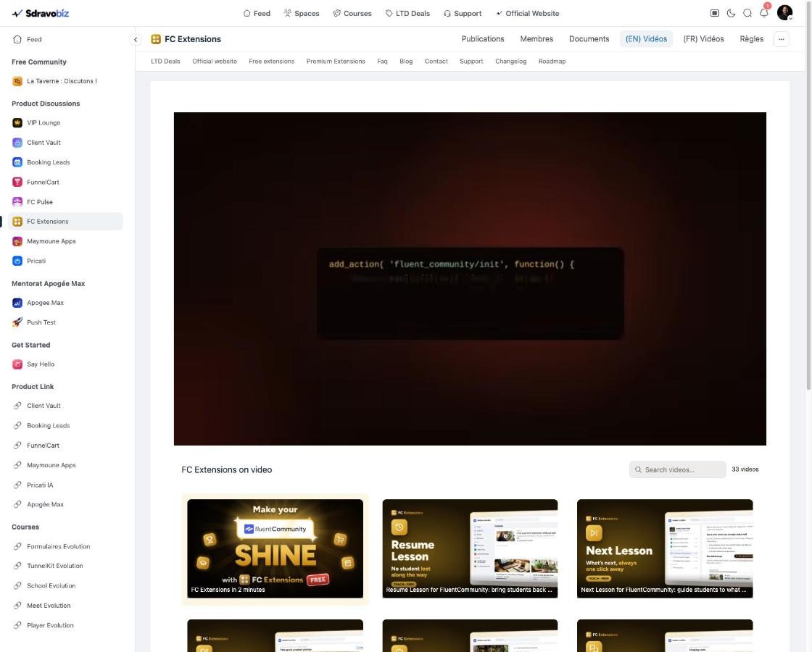Switch to (FR) Vidéos tab
812x652 pixels.
(703, 39)
